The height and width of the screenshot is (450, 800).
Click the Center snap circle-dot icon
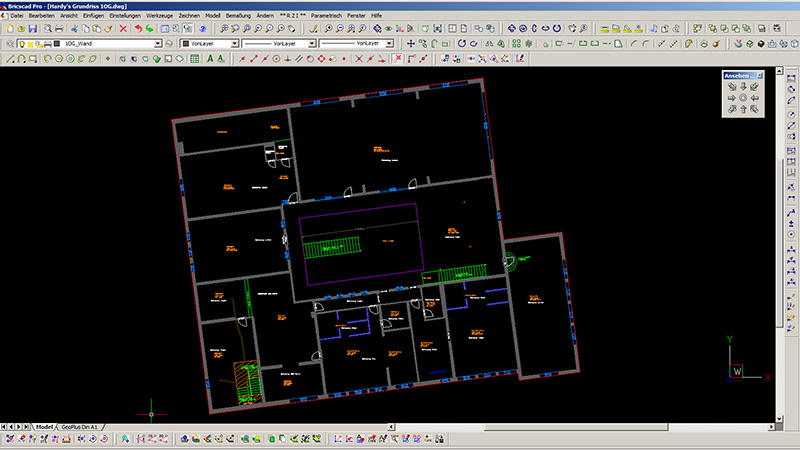[277, 59]
